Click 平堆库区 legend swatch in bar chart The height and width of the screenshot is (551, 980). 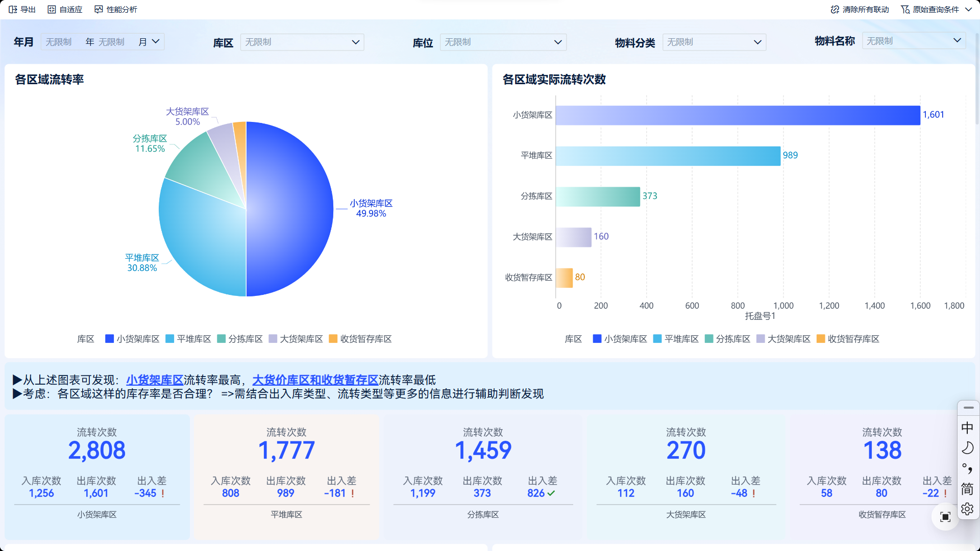[657, 339]
